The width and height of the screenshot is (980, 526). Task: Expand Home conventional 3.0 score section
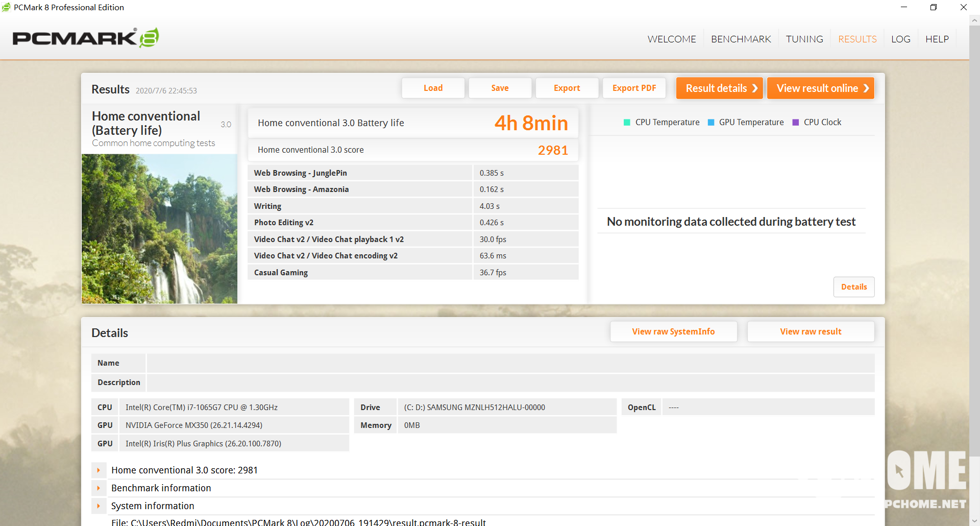(x=99, y=470)
